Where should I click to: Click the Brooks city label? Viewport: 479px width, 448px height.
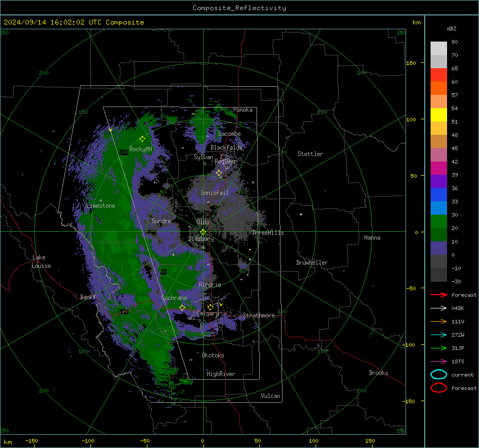[x=378, y=373]
